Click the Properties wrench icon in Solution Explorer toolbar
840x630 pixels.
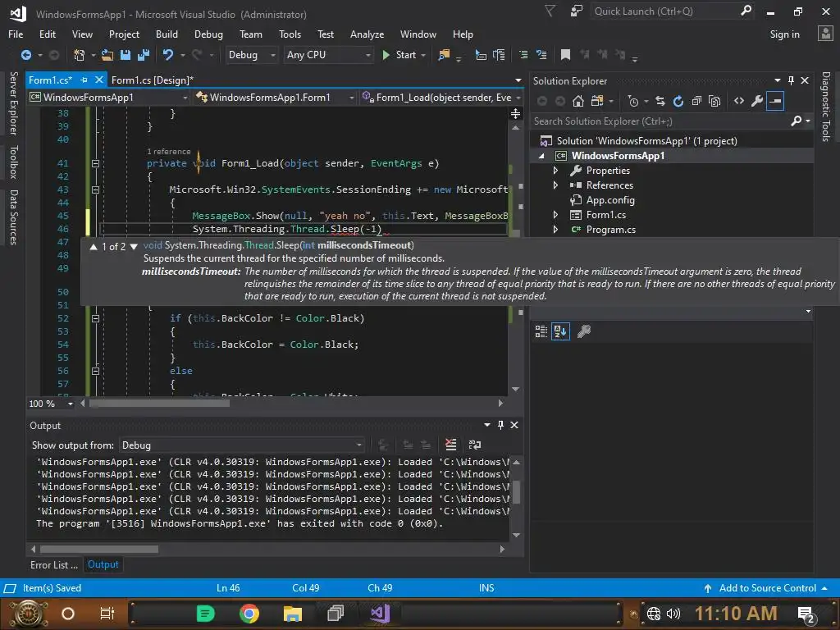(x=757, y=101)
